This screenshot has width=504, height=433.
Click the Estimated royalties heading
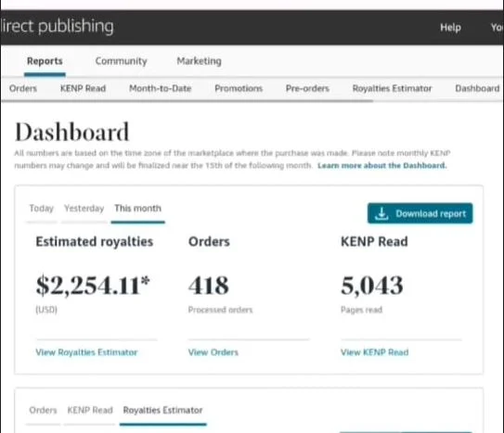click(94, 242)
